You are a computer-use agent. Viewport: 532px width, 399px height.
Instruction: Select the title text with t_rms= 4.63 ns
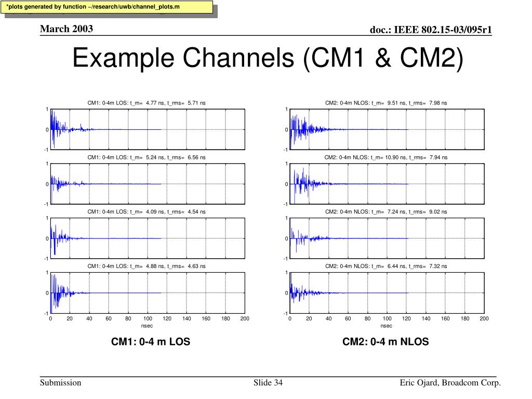(x=147, y=267)
